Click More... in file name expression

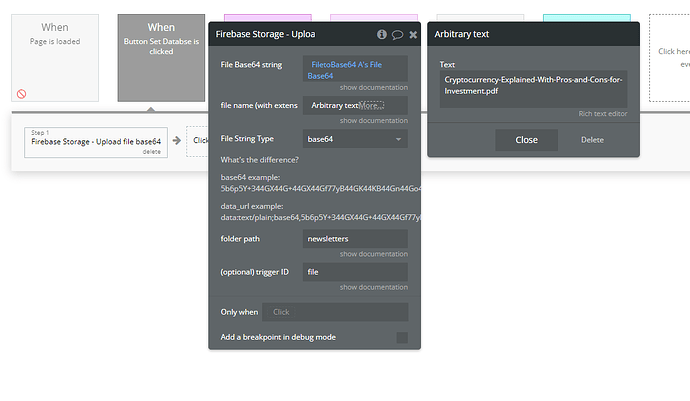tap(372, 106)
